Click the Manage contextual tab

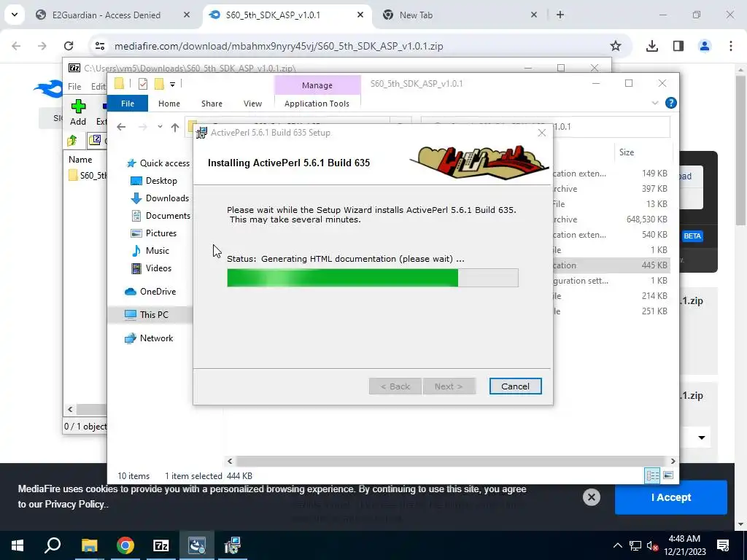[x=317, y=85]
